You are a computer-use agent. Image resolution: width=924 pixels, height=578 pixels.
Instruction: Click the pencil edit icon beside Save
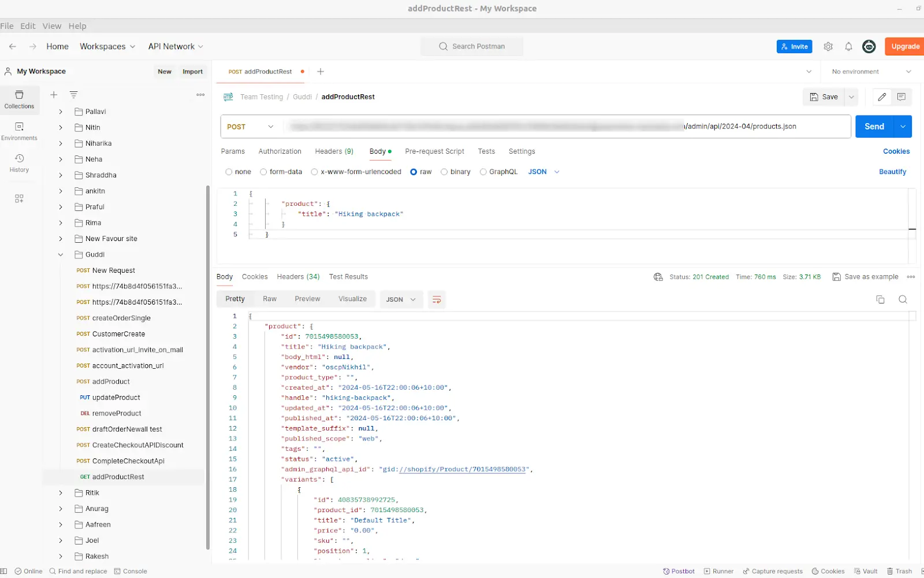tap(882, 97)
